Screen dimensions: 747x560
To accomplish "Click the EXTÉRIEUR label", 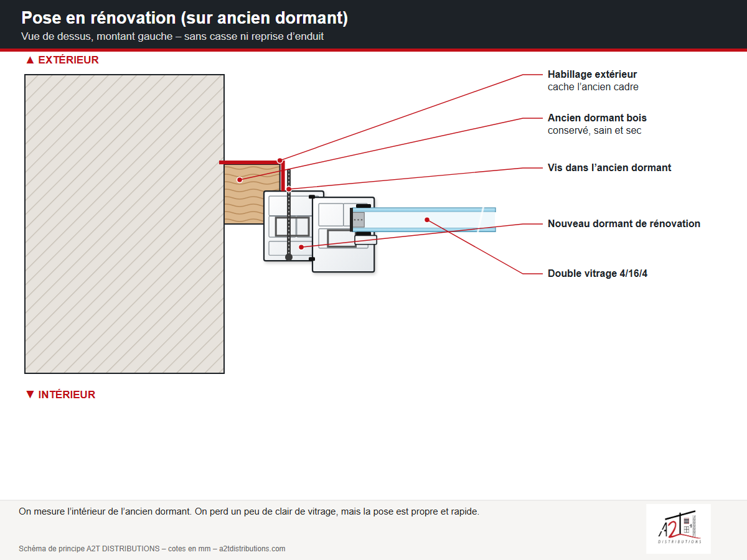I will 62,60.
